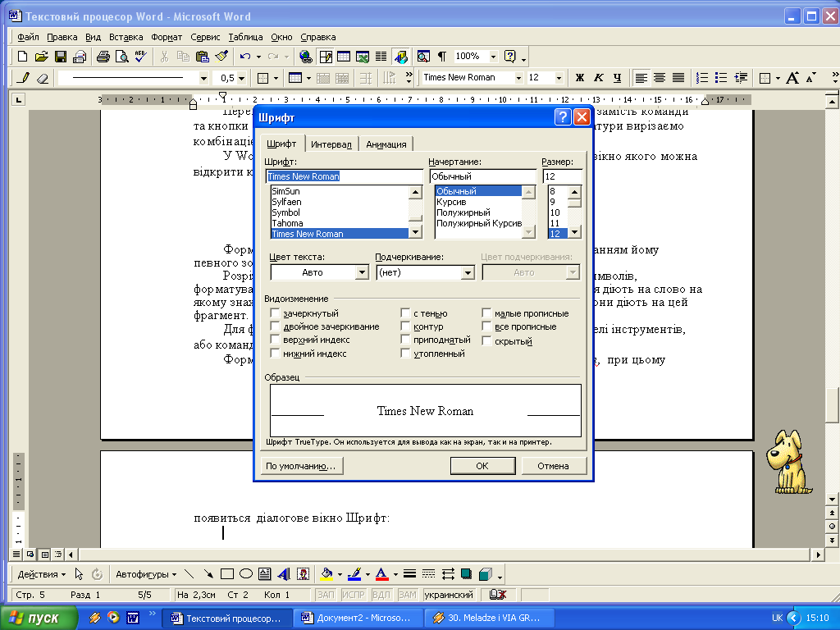Open the пуск Start menu
The height and width of the screenshot is (630, 840).
38,619
